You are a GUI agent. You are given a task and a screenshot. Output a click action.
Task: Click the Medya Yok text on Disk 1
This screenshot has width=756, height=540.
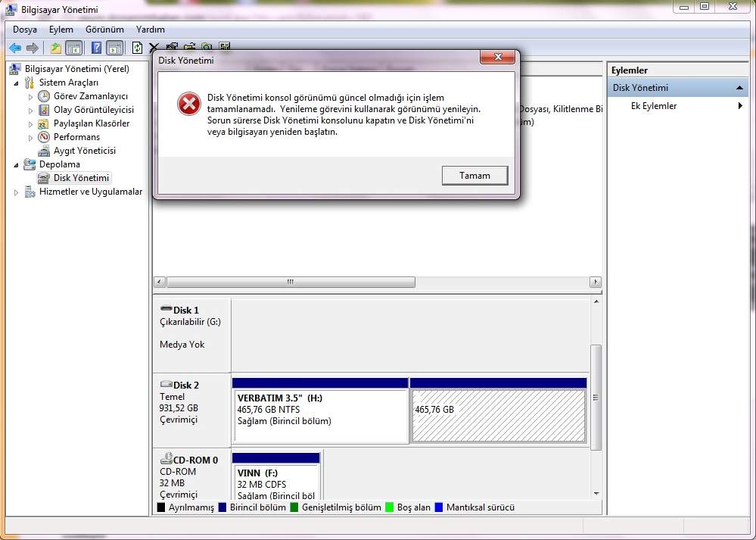182,344
